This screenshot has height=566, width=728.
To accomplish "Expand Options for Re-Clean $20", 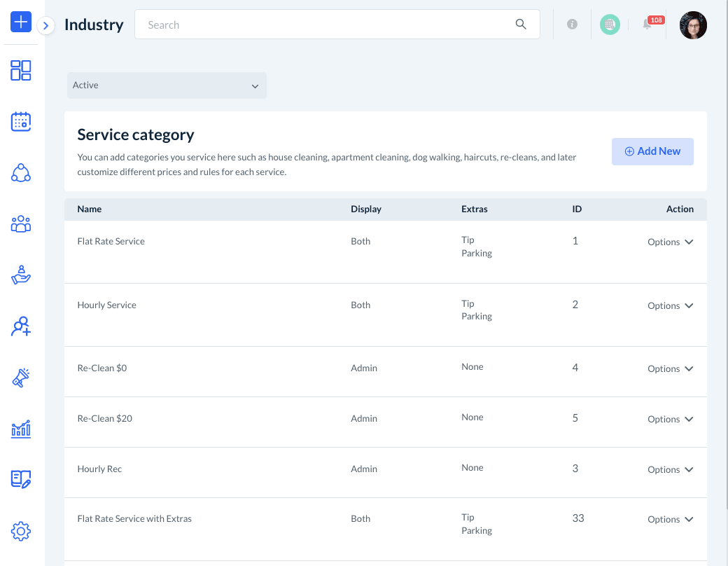I will pyautogui.click(x=670, y=419).
